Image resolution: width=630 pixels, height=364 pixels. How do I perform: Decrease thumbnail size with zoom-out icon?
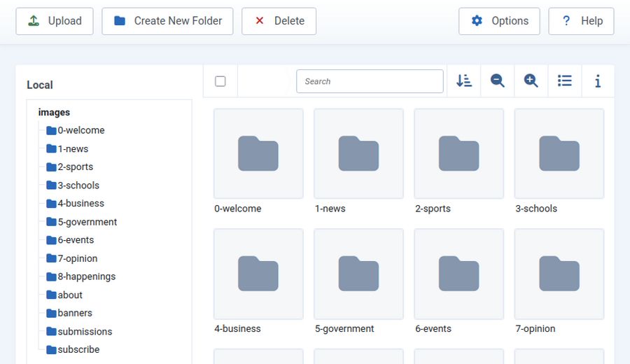coord(497,81)
